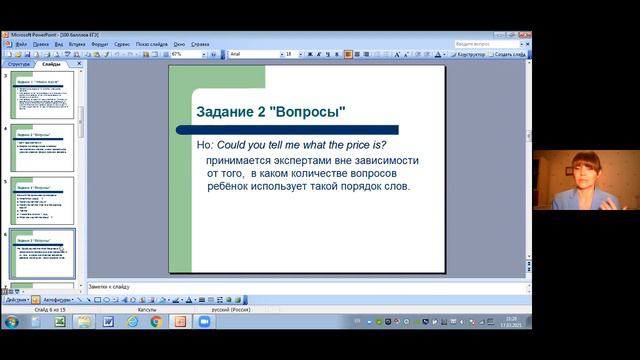Select the Oval drawing tool
640x360 pixels.
tap(107, 300)
